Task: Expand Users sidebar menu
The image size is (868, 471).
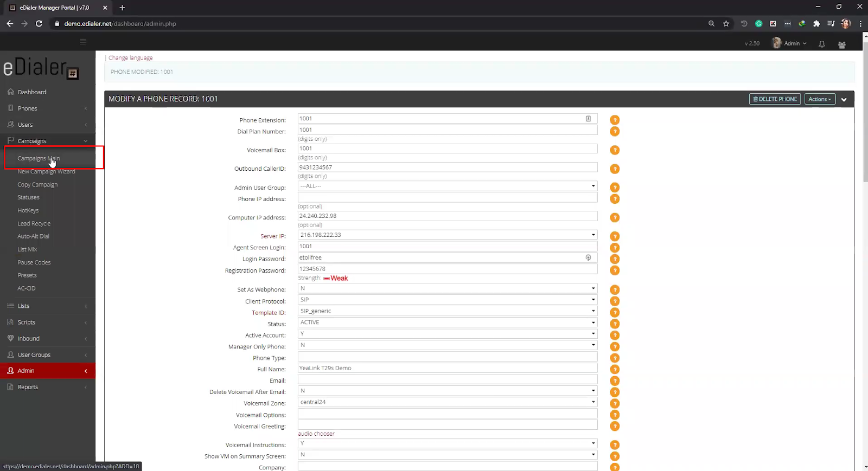Action: pos(48,125)
